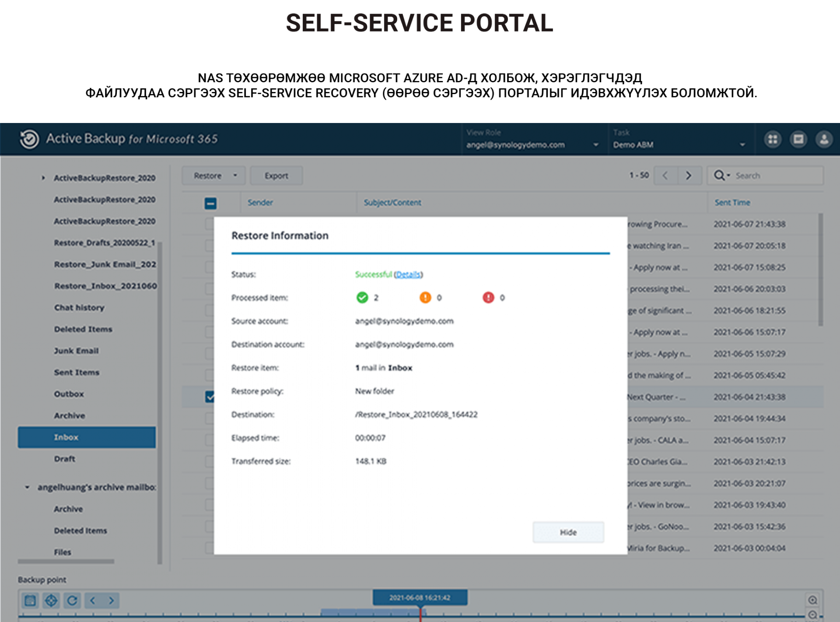Collapse angelhuang's archive mailbox tree
Screen dimensions: 840x622
(x=27, y=487)
